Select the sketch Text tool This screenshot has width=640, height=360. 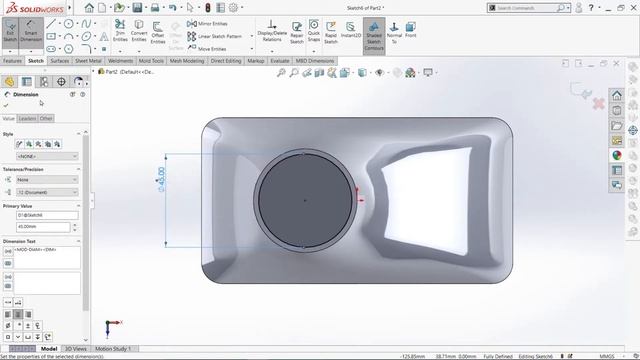[x=104, y=36]
